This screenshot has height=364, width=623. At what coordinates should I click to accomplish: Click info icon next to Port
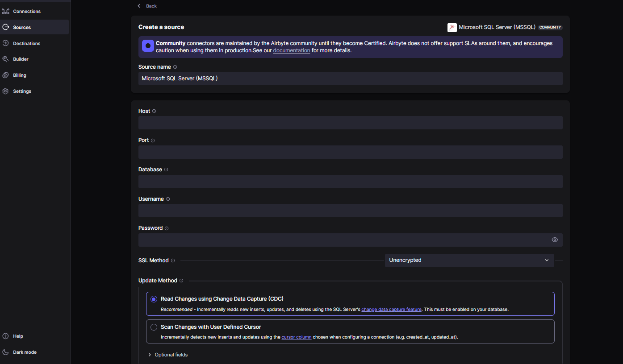[153, 141]
